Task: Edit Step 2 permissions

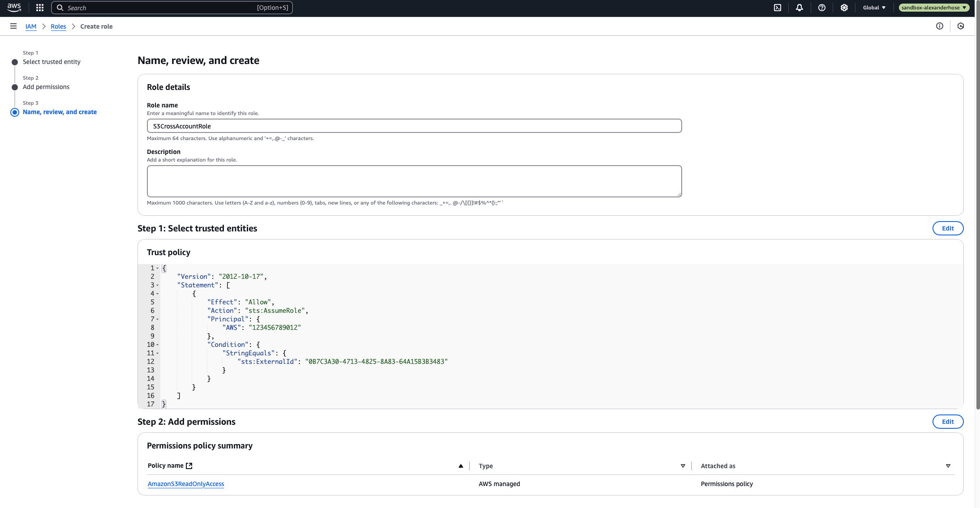Action: (x=948, y=422)
